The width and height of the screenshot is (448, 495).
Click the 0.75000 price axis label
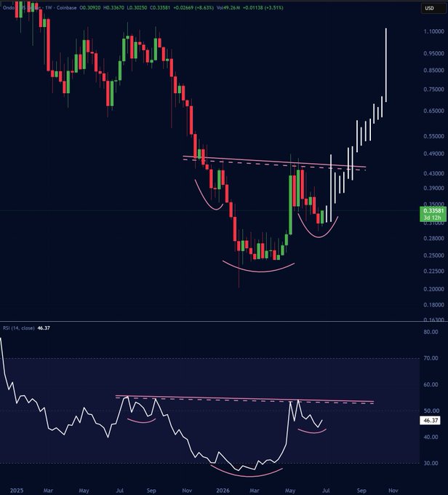tap(433, 90)
